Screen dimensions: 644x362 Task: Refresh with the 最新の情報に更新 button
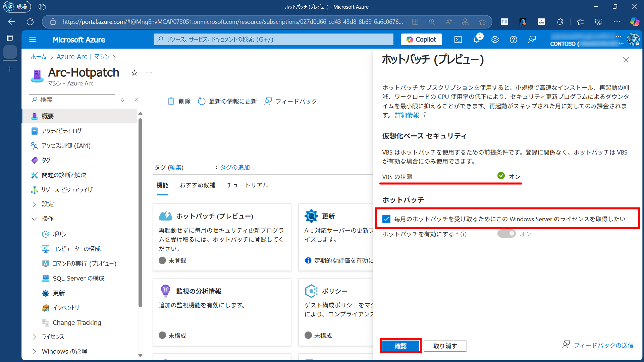coord(227,101)
